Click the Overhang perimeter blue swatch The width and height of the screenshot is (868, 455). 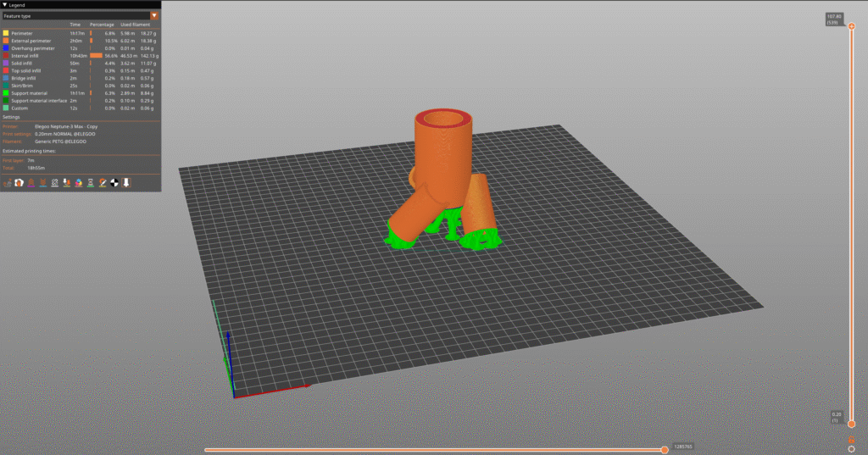tap(6, 48)
